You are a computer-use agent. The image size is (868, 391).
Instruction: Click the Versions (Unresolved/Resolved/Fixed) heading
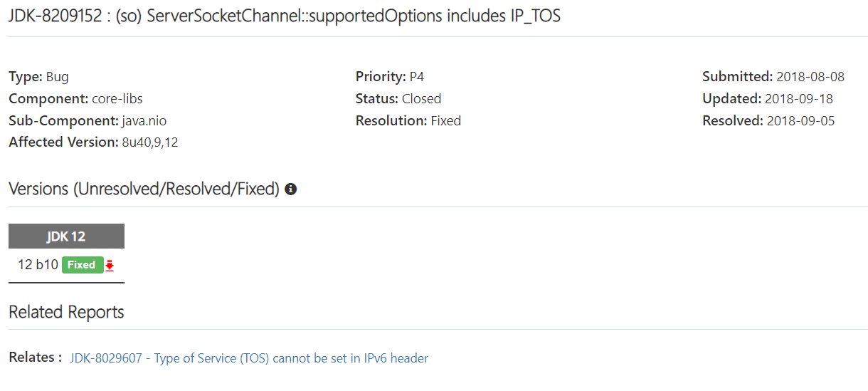tap(144, 189)
